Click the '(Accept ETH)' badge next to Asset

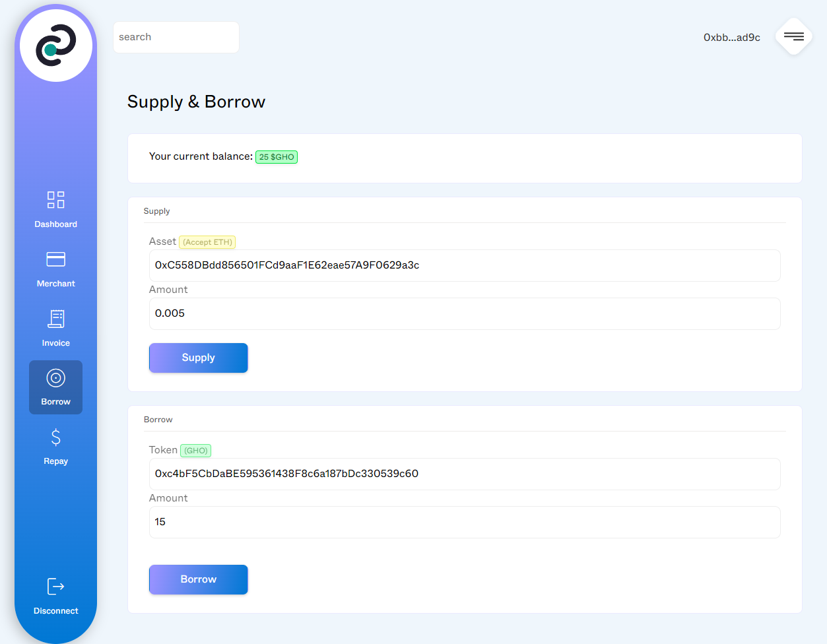point(207,241)
